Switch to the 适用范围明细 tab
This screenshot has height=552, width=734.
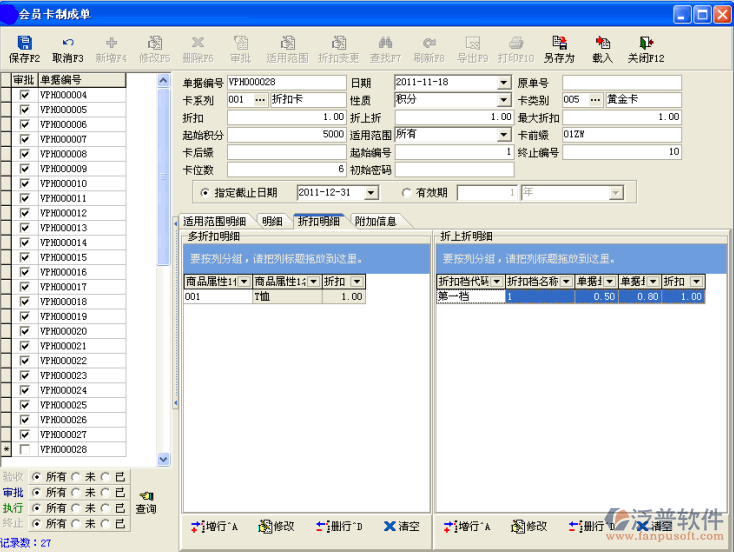click(214, 221)
